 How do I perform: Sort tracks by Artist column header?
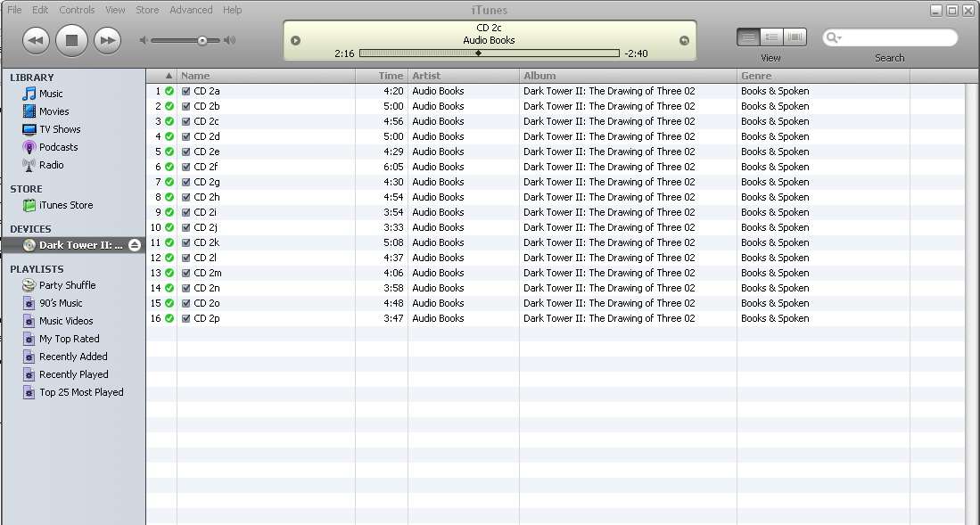(464, 76)
